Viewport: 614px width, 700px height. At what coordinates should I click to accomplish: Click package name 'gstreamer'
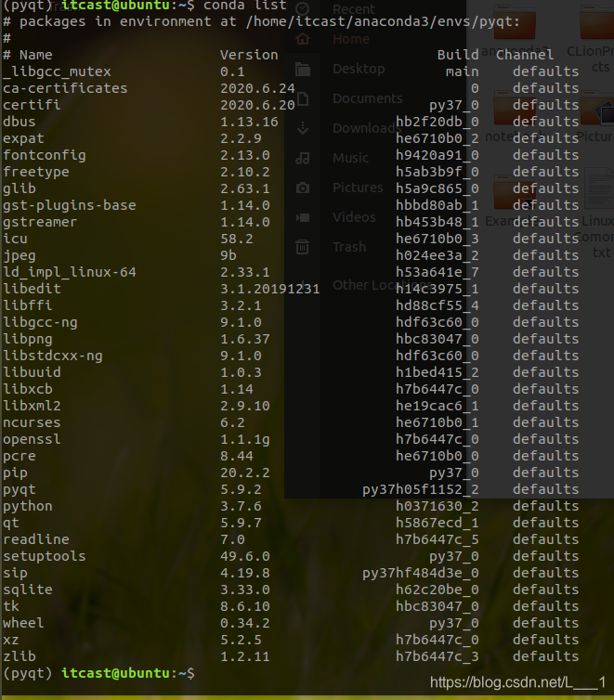pos(40,222)
